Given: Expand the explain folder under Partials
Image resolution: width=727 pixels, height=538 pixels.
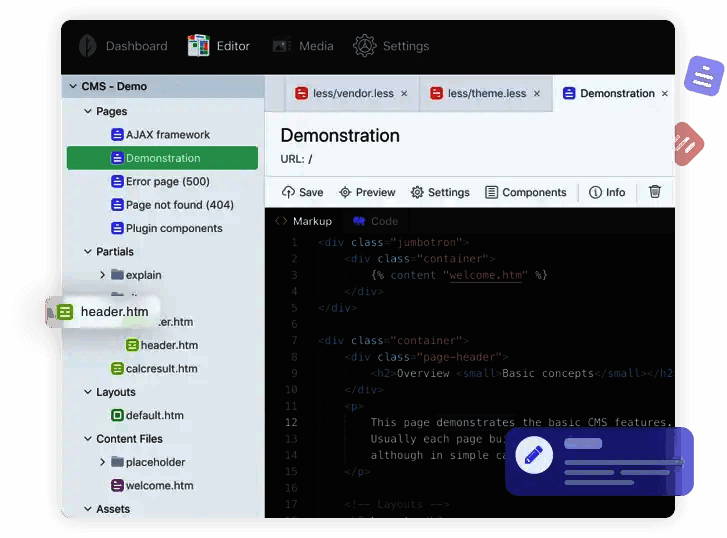Looking at the screenshot, I should pyautogui.click(x=102, y=275).
